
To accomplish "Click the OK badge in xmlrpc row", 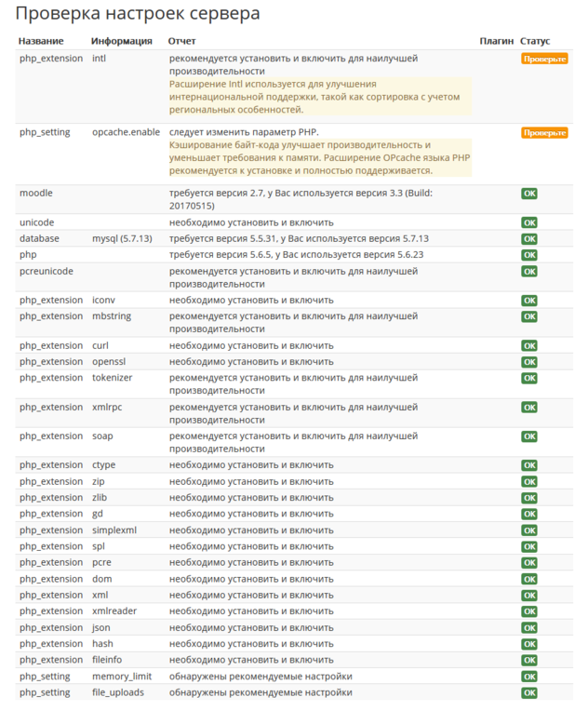I will [529, 408].
